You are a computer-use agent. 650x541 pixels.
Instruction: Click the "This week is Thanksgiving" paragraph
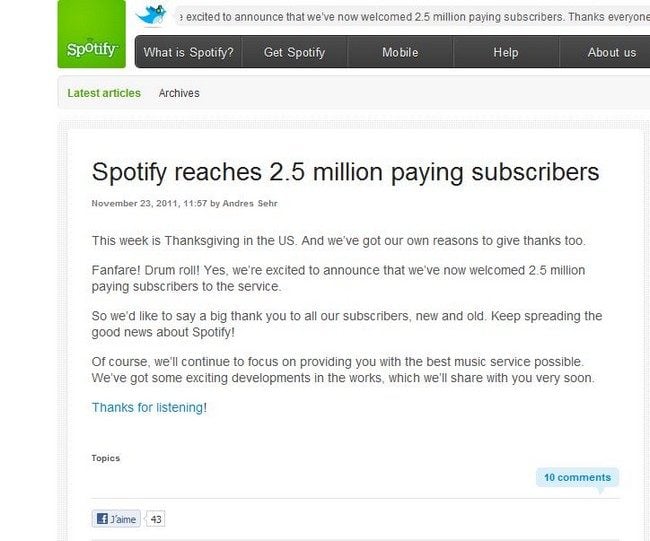pos(338,241)
